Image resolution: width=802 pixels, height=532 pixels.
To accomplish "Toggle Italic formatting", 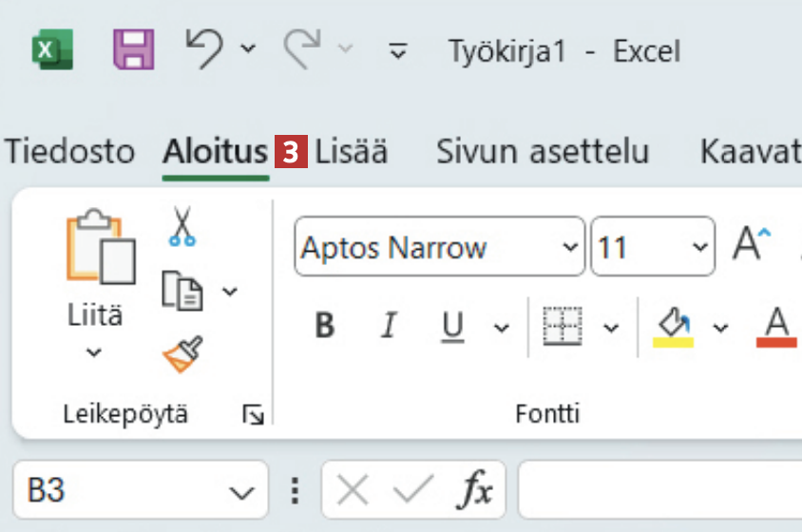I will pos(388,327).
